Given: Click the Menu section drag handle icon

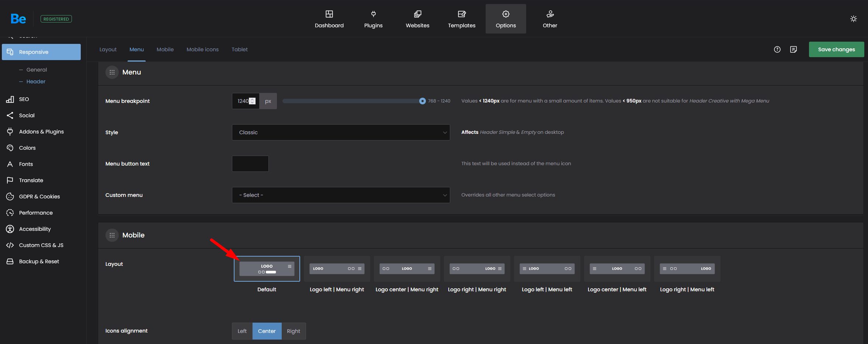Looking at the screenshot, I should (x=112, y=72).
